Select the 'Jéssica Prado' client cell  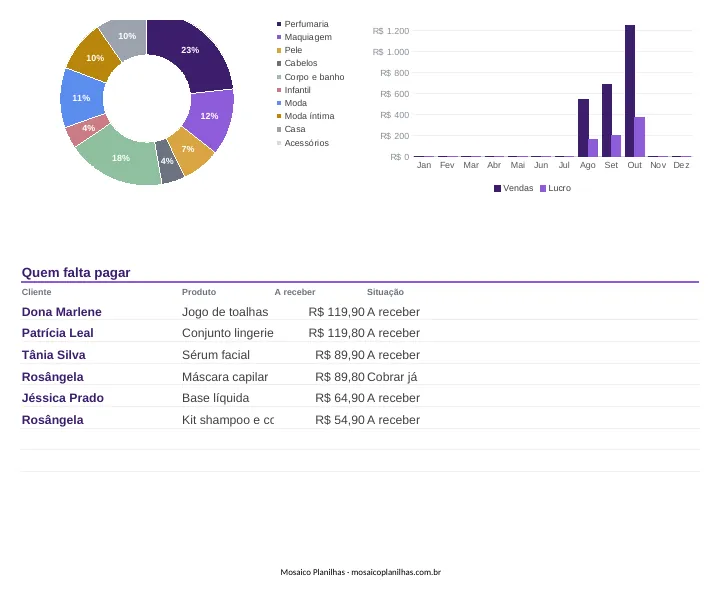tap(62, 398)
